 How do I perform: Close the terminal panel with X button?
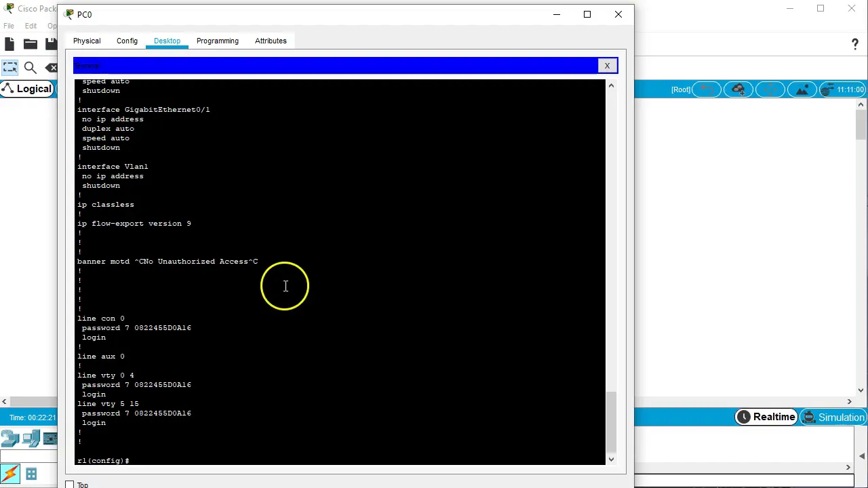(x=607, y=66)
